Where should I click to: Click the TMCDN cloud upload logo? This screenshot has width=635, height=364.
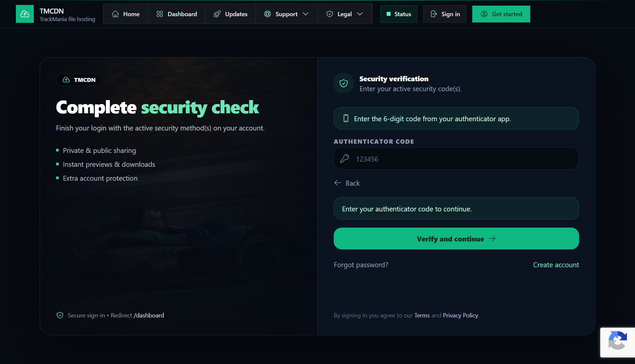tap(25, 14)
